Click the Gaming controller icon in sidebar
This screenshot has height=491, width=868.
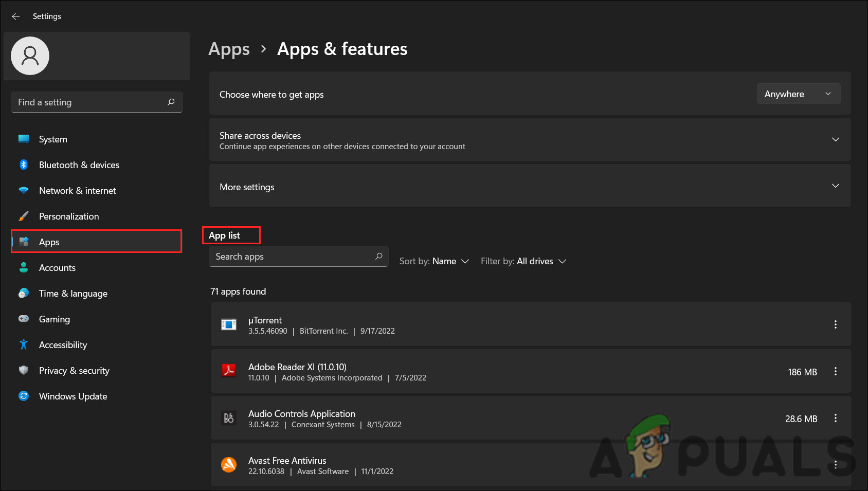click(24, 319)
